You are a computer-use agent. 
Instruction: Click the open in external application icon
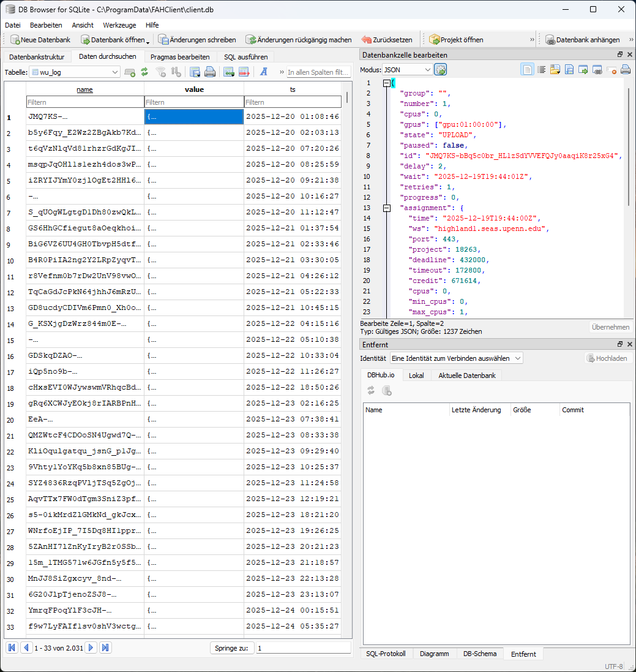tap(583, 69)
